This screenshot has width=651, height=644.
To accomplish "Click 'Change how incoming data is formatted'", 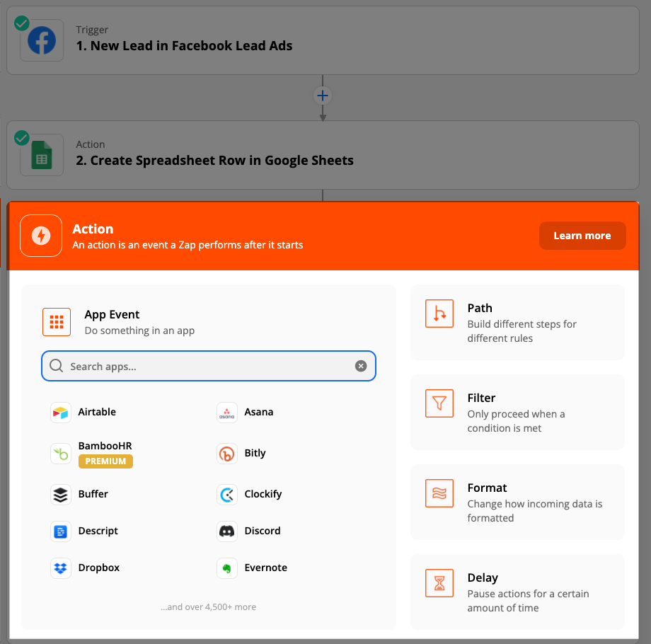I will click(x=535, y=511).
